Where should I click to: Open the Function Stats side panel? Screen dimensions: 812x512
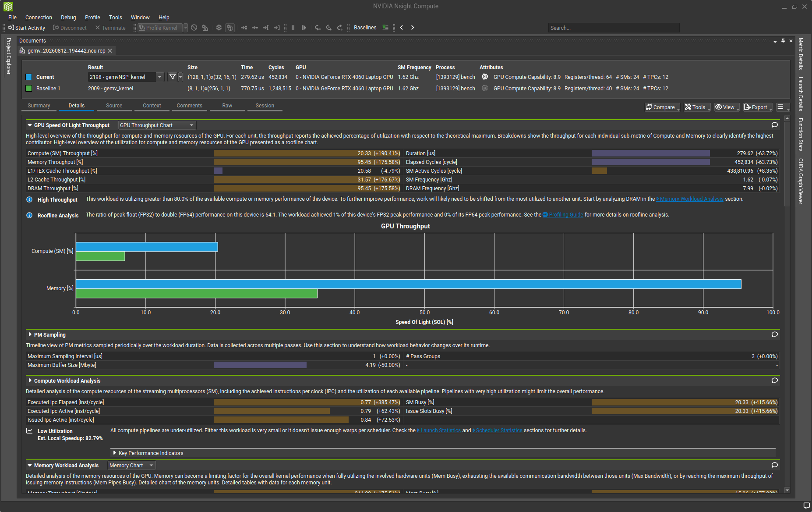click(801, 135)
